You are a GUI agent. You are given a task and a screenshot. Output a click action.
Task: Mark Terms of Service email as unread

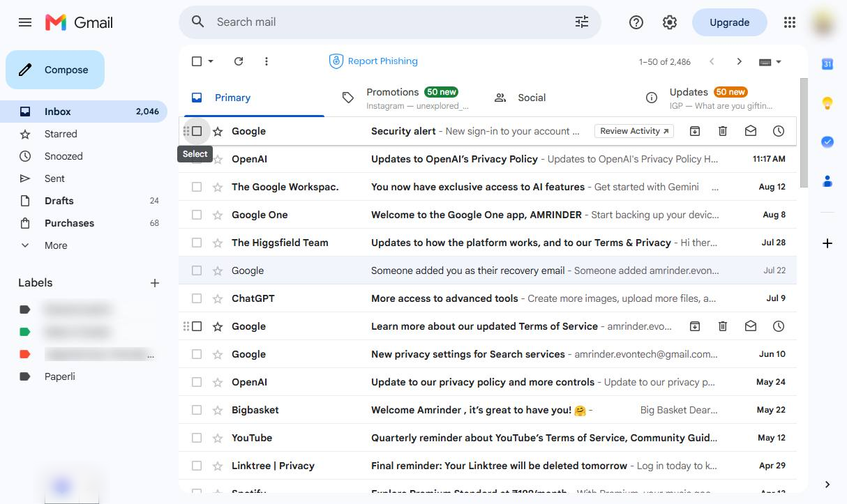(x=751, y=326)
